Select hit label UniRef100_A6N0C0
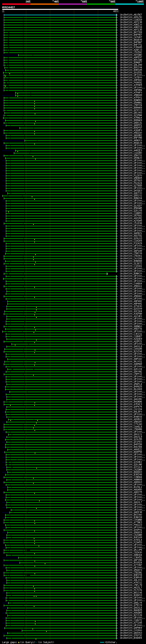The height and width of the screenshot is (644, 146). (x=131, y=140)
